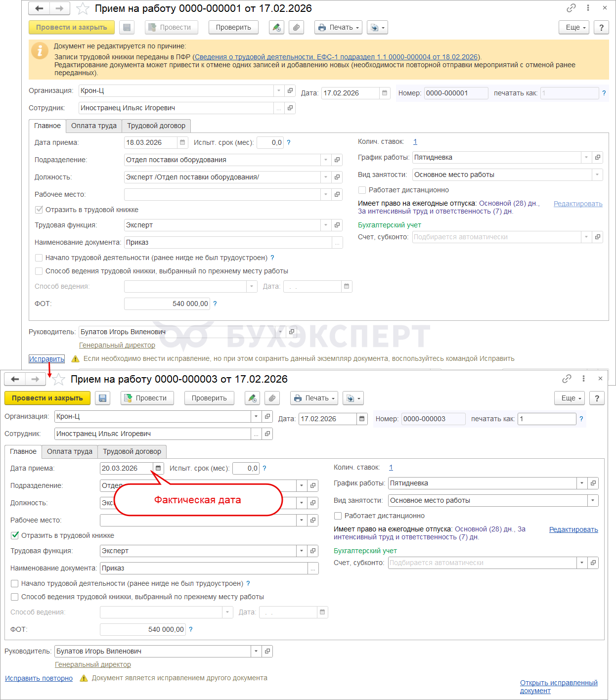Click ФОТ field 540 000,00 in bottom window
The height and width of the screenshot is (700, 616).
[x=143, y=629]
